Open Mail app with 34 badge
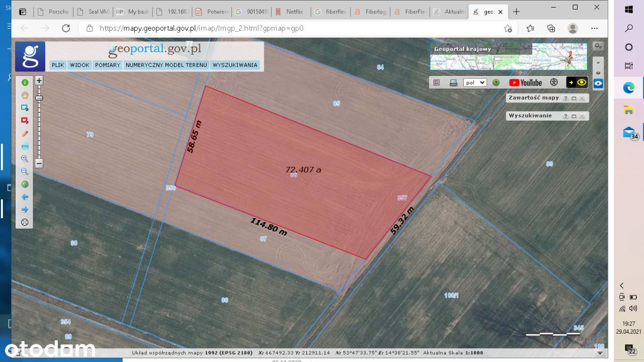644x362 pixels. [x=630, y=133]
